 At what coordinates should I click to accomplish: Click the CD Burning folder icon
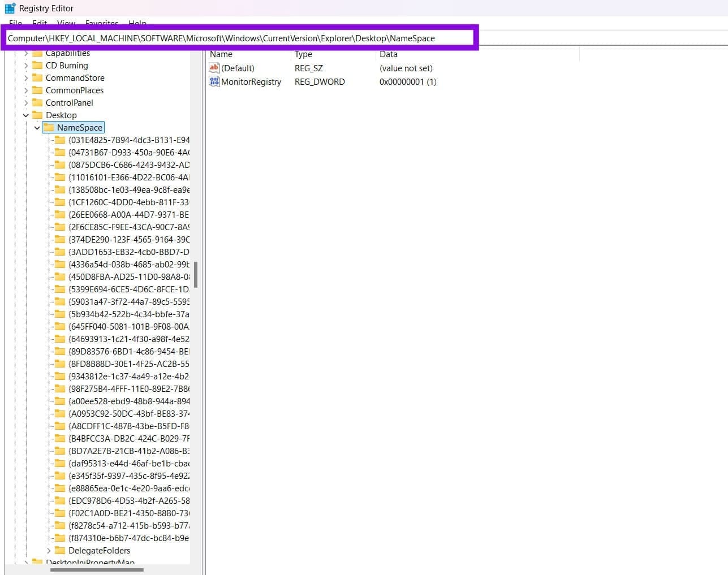[x=37, y=65]
